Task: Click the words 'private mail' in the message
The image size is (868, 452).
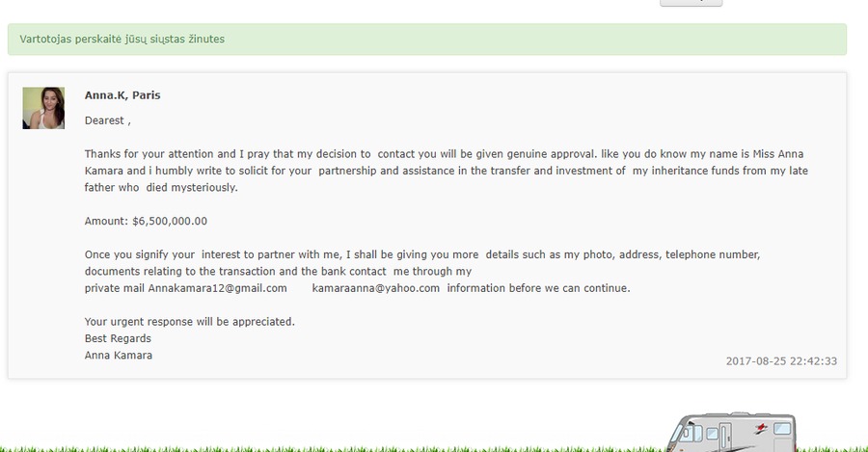Action: coord(115,288)
